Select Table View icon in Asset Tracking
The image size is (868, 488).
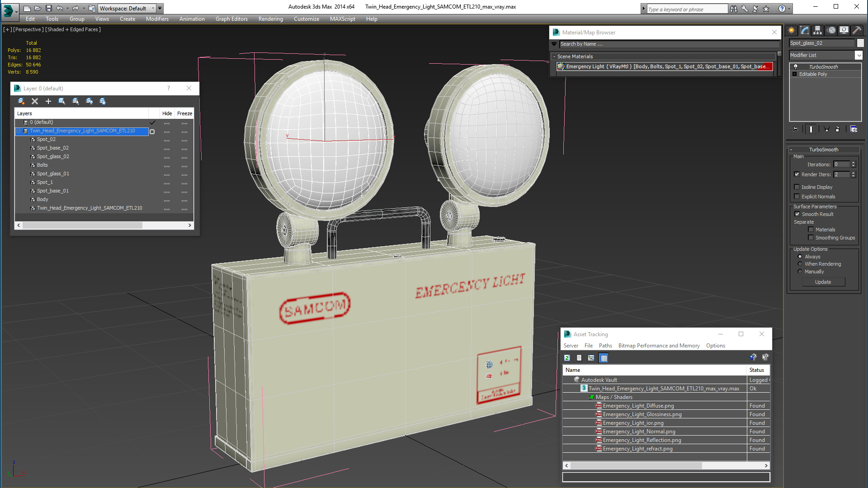[x=604, y=358]
